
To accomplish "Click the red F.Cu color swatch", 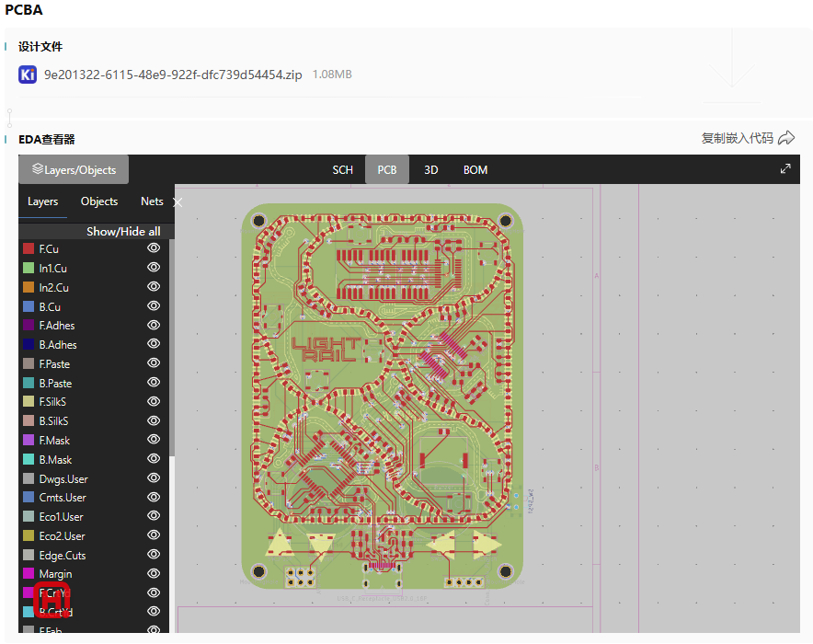I will (29, 249).
